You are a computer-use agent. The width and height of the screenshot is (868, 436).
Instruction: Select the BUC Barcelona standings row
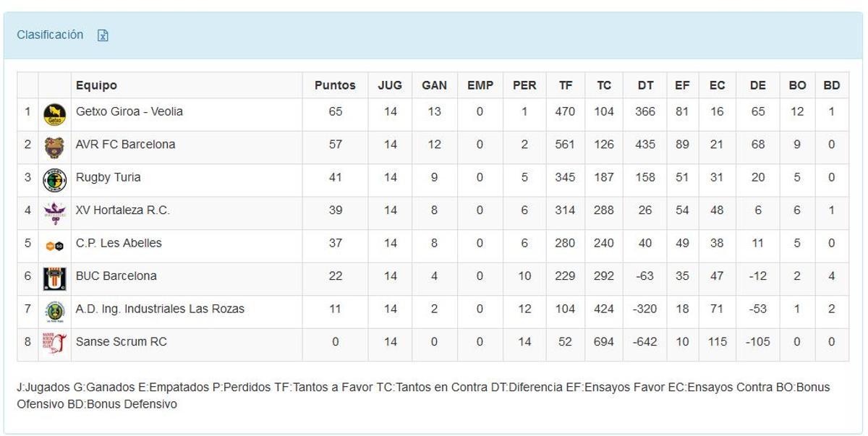pyautogui.click(x=434, y=275)
